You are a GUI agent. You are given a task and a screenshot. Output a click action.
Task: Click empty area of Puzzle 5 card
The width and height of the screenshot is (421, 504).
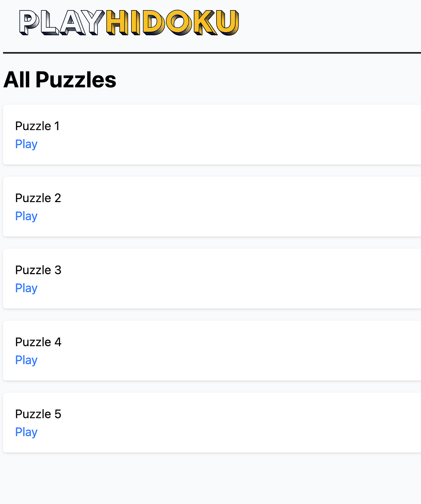click(x=252, y=423)
